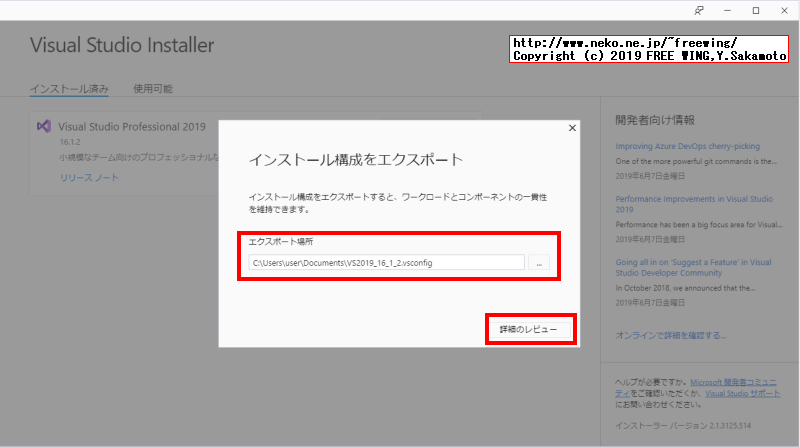The height and width of the screenshot is (447, 800).
Task: Open Going all in on 'Suggest a Feature' article
Action: click(x=693, y=267)
